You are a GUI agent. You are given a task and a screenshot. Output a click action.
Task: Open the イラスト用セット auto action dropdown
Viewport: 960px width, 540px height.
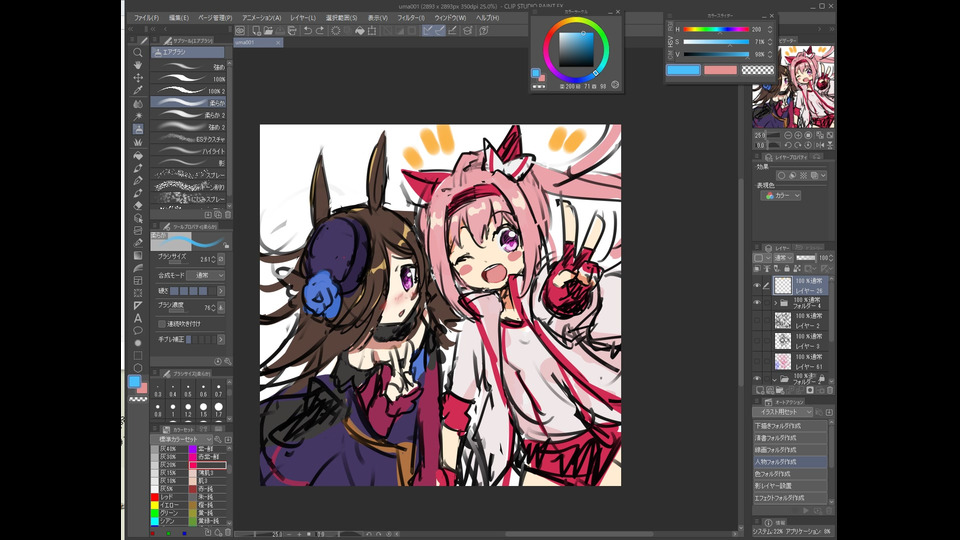coord(783,412)
